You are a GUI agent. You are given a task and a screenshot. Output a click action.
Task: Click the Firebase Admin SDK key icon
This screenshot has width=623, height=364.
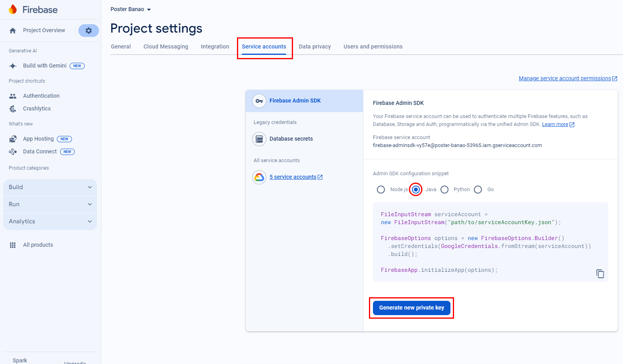tap(259, 101)
